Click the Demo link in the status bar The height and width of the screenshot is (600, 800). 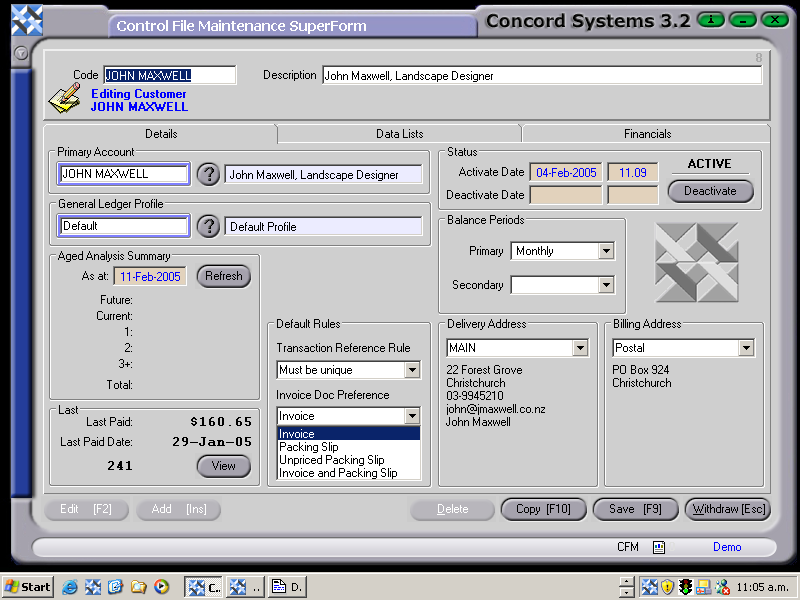click(727, 547)
